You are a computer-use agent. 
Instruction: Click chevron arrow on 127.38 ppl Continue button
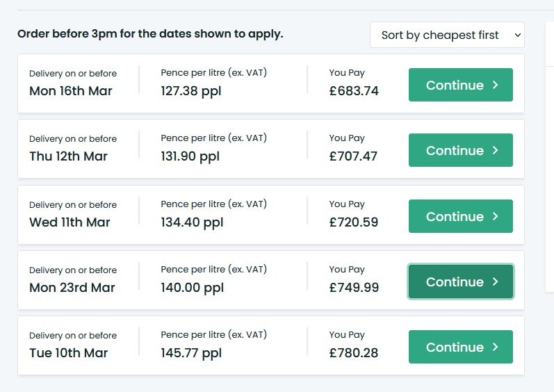(x=496, y=85)
